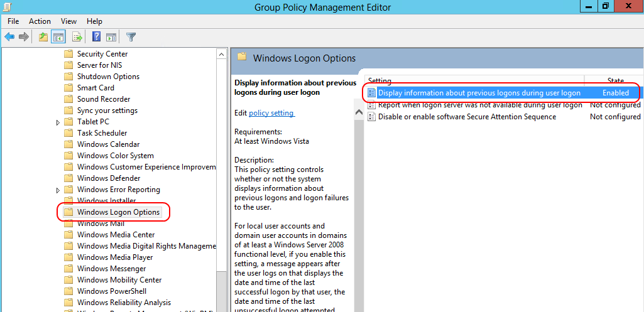Image resolution: width=644 pixels, height=312 pixels.
Task: Click the policy icon beside Display information setting
Action: coord(372,93)
